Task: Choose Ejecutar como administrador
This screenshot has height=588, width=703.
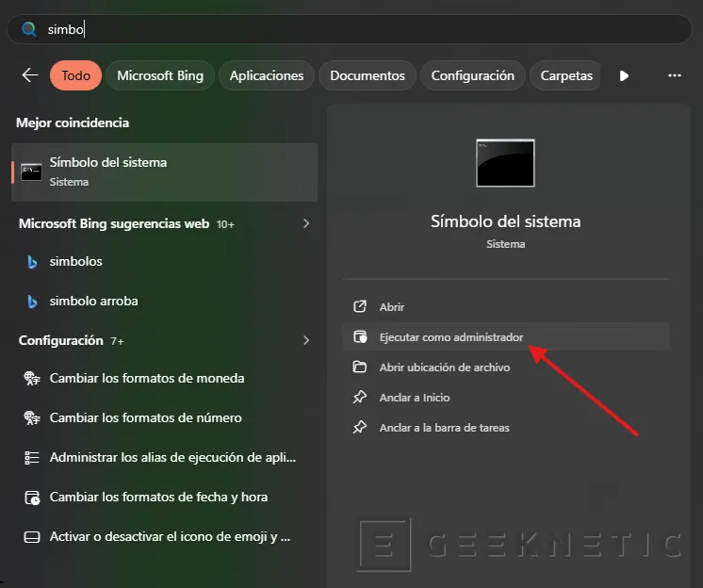Action: click(x=506, y=337)
